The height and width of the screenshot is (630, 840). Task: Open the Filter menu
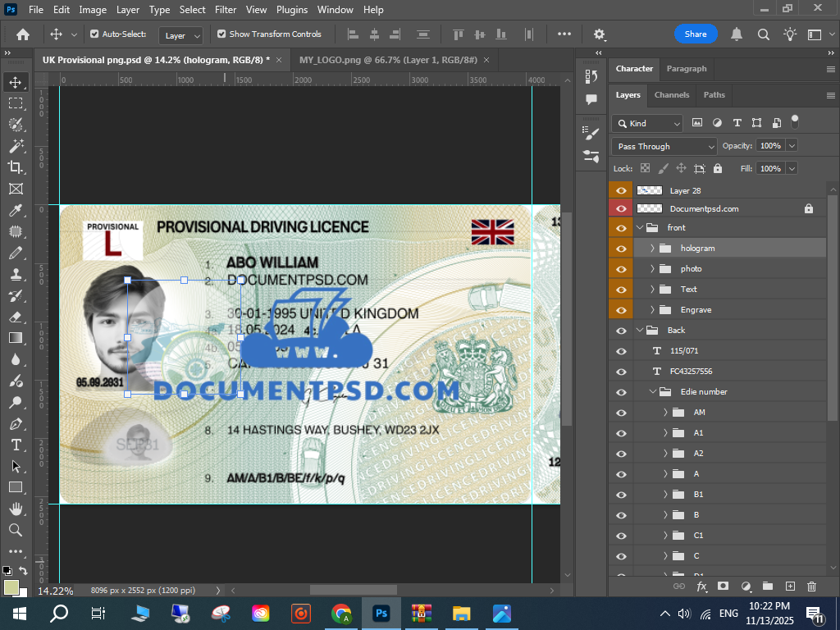pos(225,10)
